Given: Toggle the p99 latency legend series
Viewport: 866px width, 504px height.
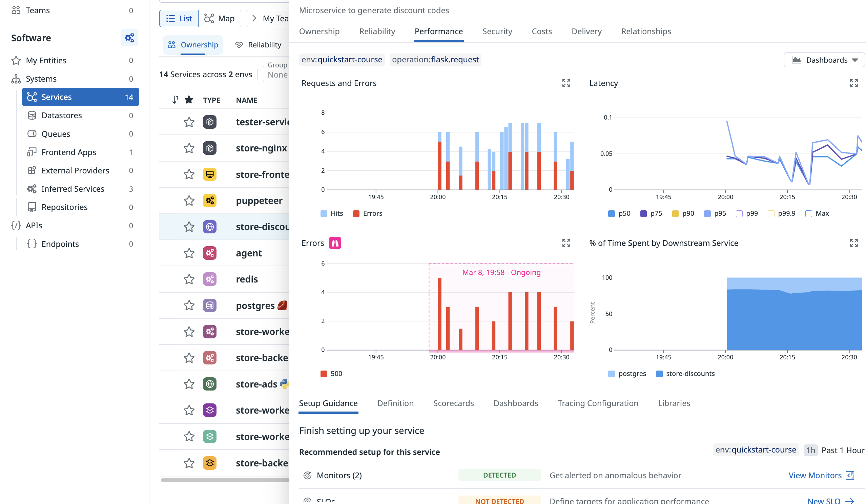Looking at the screenshot, I should [739, 213].
